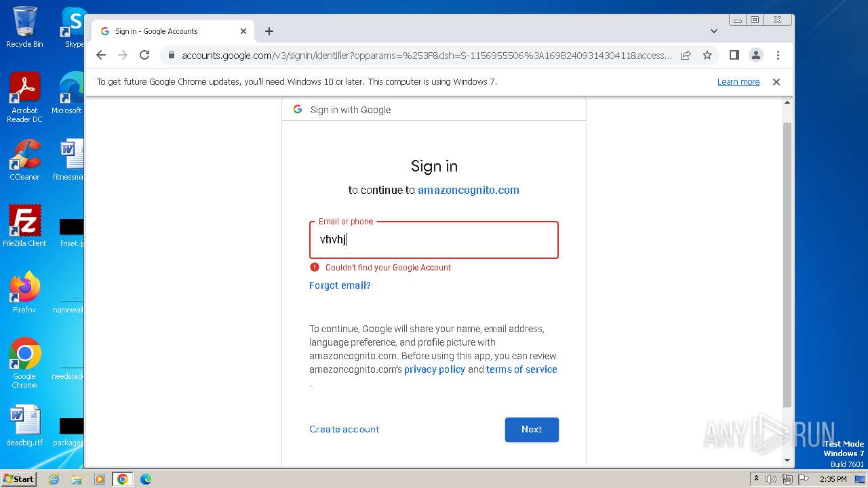Image resolution: width=868 pixels, height=488 pixels.
Task: Open a new tab with plus button
Action: pyautogui.click(x=269, y=31)
